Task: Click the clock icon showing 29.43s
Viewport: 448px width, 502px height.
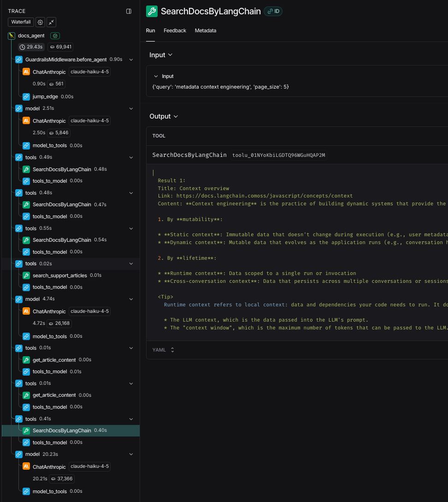Action: [x=23, y=47]
